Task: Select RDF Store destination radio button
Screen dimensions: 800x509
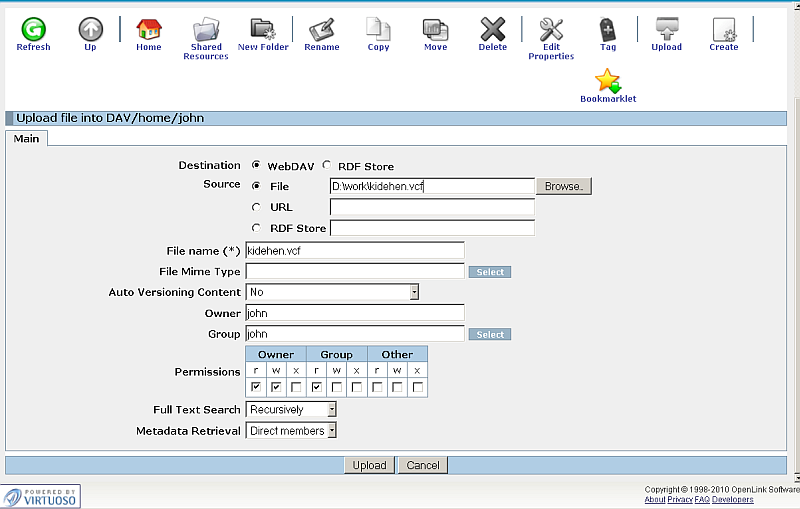Action: (327, 166)
